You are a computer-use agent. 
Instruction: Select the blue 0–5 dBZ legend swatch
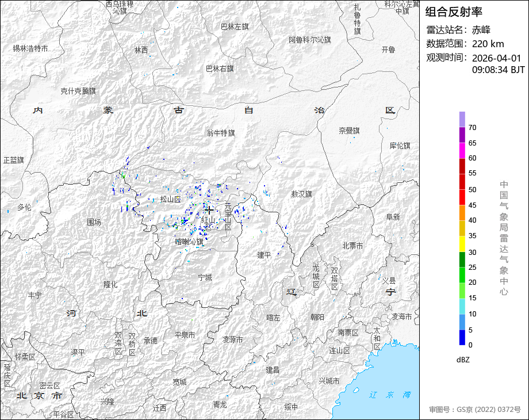pyautogui.click(x=462, y=337)
